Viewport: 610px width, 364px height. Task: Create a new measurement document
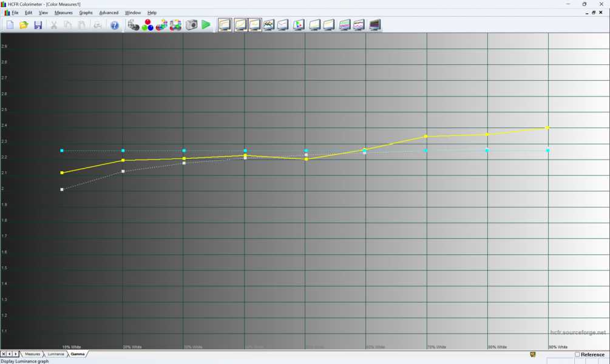(10, 25)
